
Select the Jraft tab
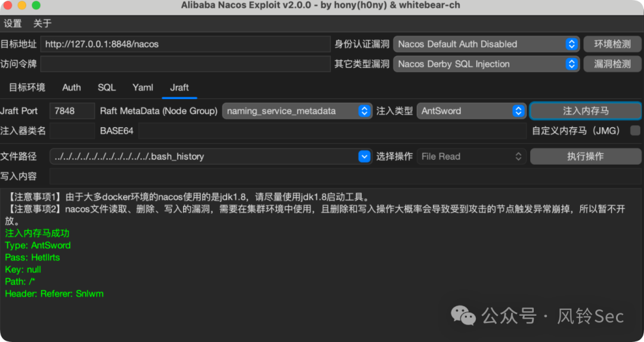179,88
